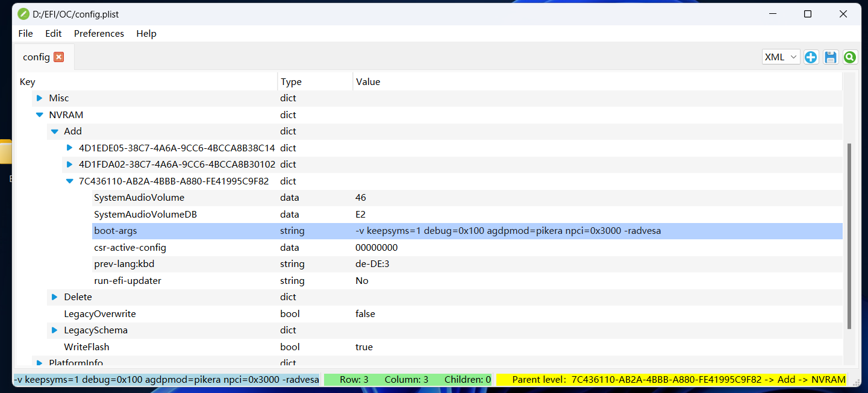Viewport: 868px width, 393px height.
Task: Click the Children: 0 status indicator
Action: pyautogui.click(x=467, y=380)
